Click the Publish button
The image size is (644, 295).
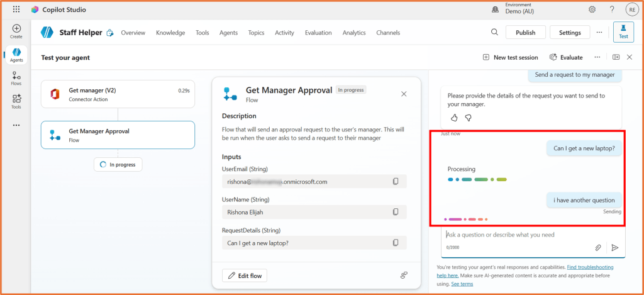(525, 32)
